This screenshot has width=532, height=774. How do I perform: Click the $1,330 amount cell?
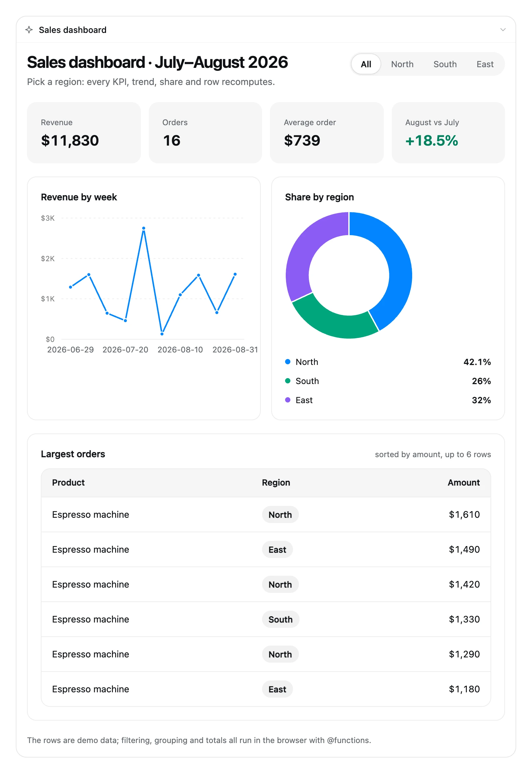coord(464,619)
